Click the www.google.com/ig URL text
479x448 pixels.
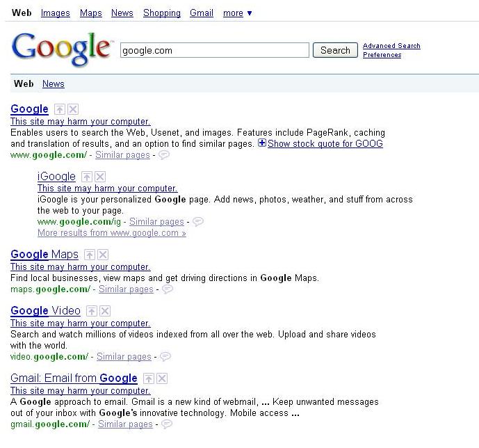(x=79, y=222)
